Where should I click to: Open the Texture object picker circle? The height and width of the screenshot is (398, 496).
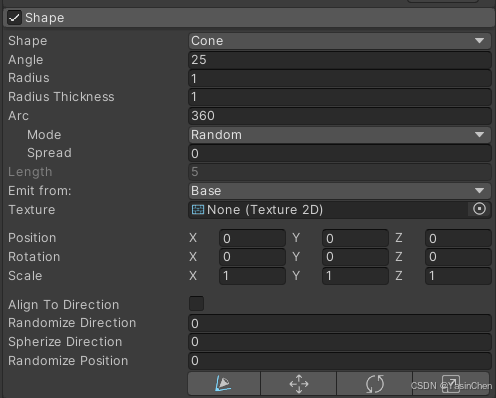pyautogui.click(x=479, y=209)
